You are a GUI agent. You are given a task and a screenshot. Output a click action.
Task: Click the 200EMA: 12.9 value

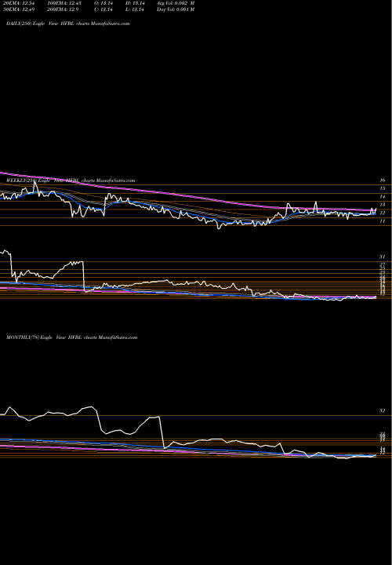coord(64,9)
